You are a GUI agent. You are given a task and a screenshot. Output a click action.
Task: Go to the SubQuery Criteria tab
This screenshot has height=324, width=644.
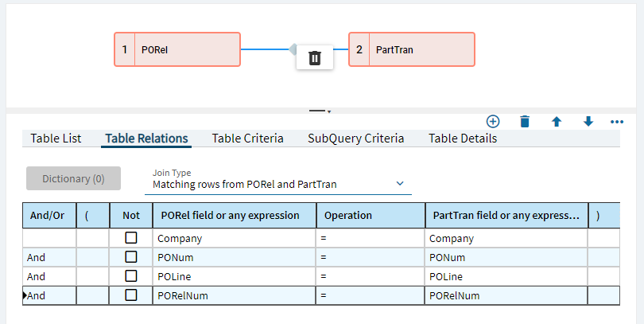355,139
